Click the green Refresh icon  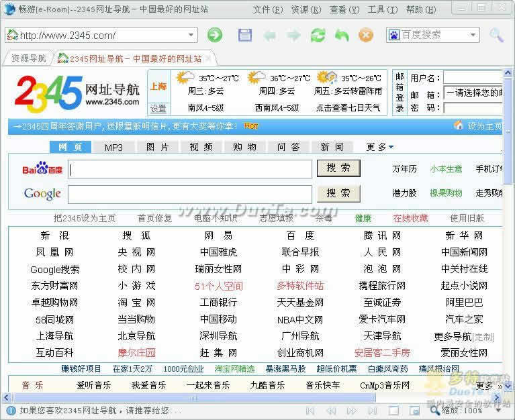click(x=318, y=35)
